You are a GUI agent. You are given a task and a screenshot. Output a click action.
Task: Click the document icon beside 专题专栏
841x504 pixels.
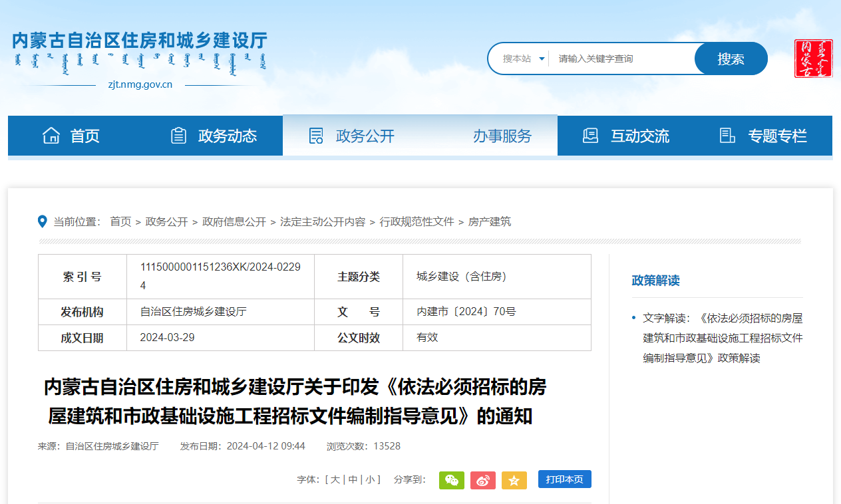[727, 136]
